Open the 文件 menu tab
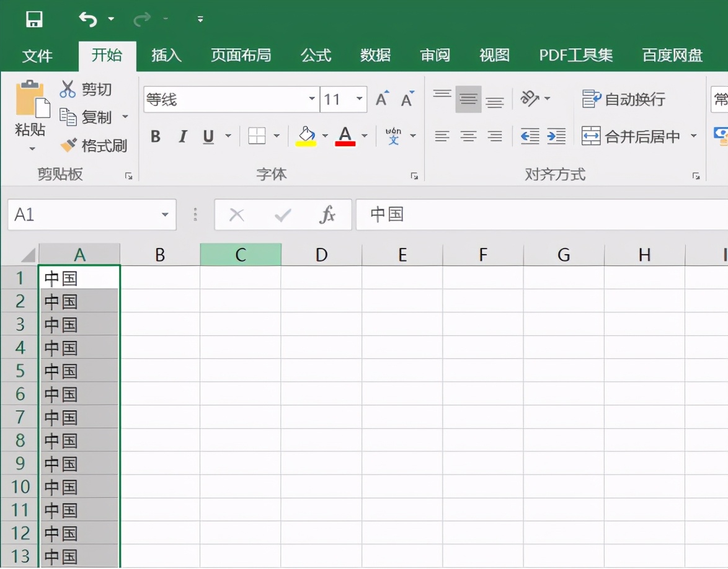Image resolution: width=728 pixels, height=569 pixels. [x=37, y=56]
